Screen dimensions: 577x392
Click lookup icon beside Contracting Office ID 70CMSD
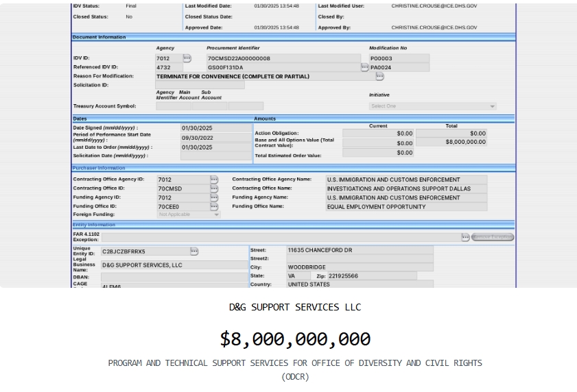tap(214, 188)
